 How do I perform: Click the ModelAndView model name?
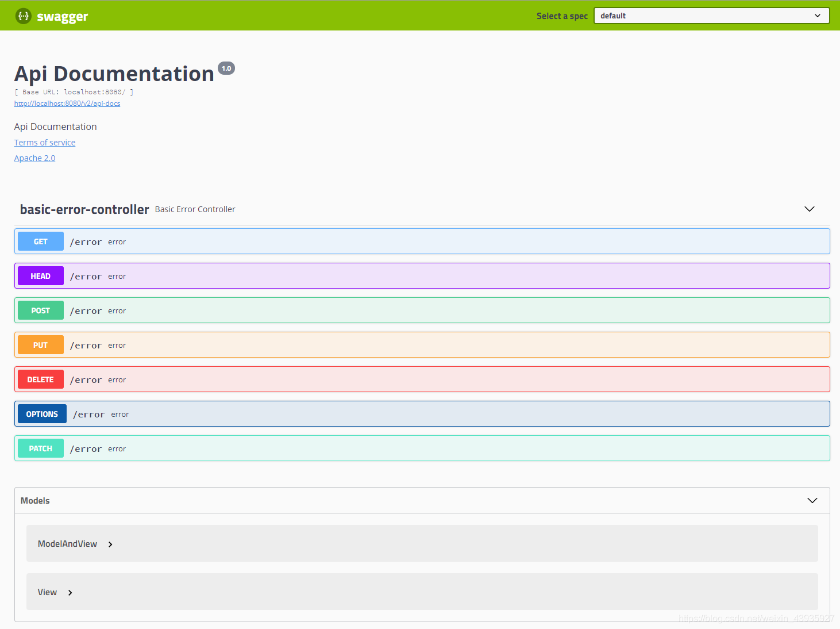point(67,544)
